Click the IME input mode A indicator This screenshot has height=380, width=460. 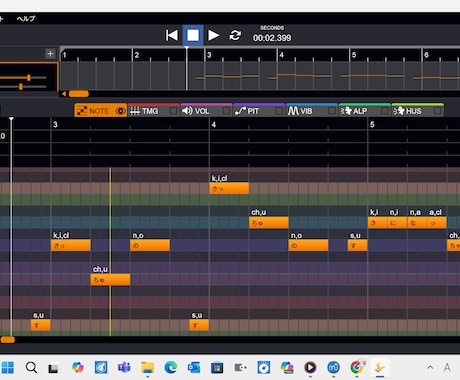point(447,368)
